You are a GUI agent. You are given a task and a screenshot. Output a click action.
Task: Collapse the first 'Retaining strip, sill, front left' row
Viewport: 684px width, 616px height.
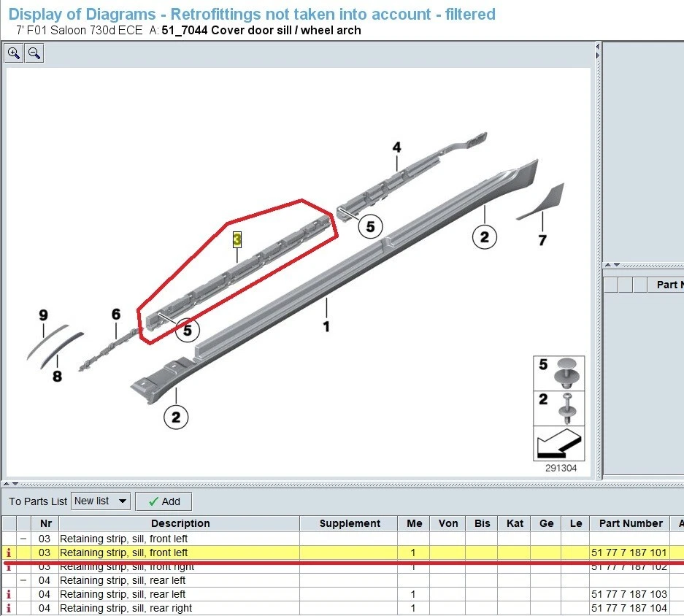point(22,538)
